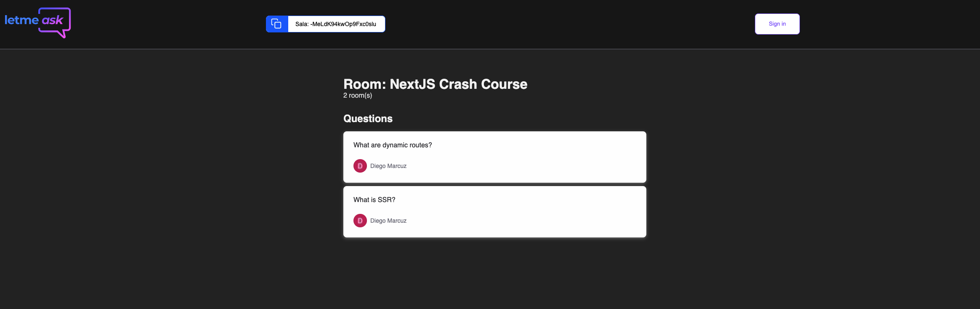
Task: Copy the room code with the copy icon
Action: point(276,24)
